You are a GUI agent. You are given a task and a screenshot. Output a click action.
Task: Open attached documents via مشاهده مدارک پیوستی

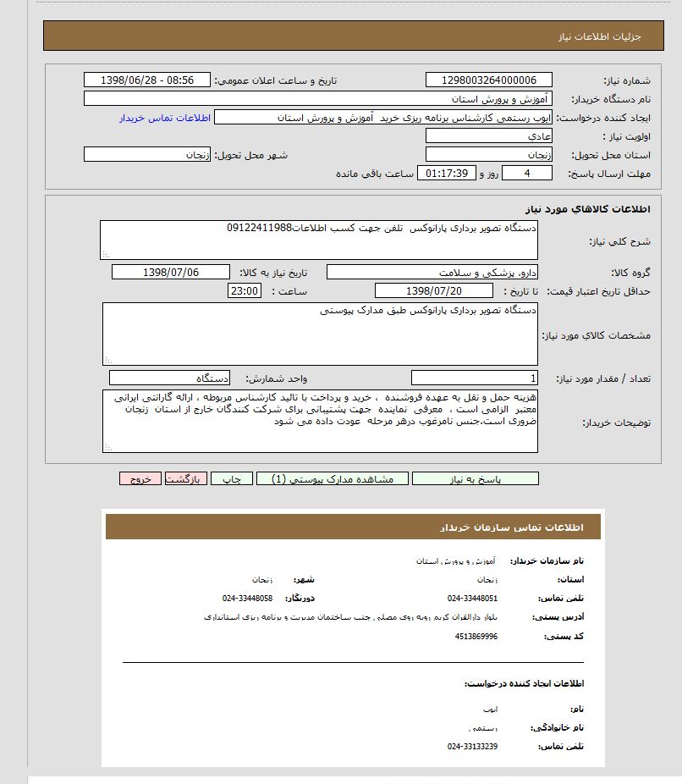(333, 478)
